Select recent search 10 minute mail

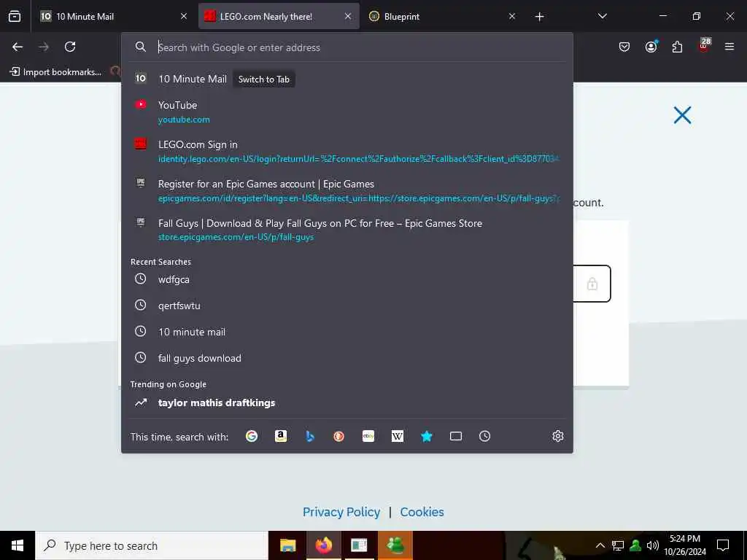pos(347,332)
